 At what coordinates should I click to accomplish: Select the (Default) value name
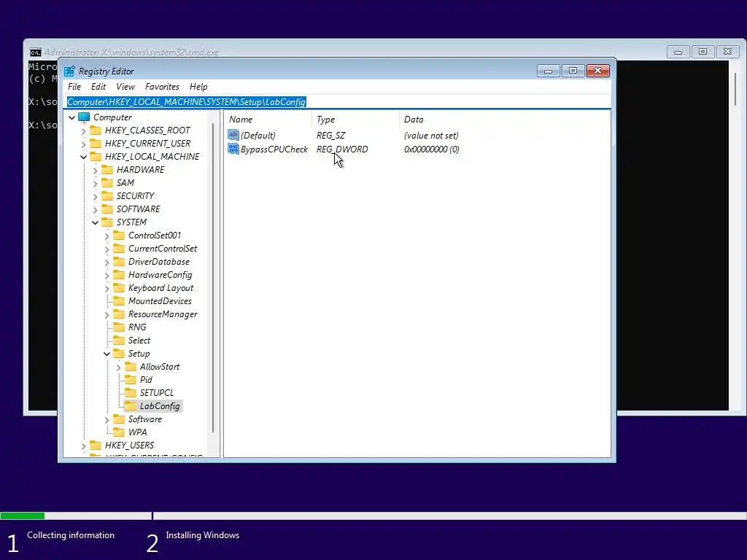tap(258, 135)
